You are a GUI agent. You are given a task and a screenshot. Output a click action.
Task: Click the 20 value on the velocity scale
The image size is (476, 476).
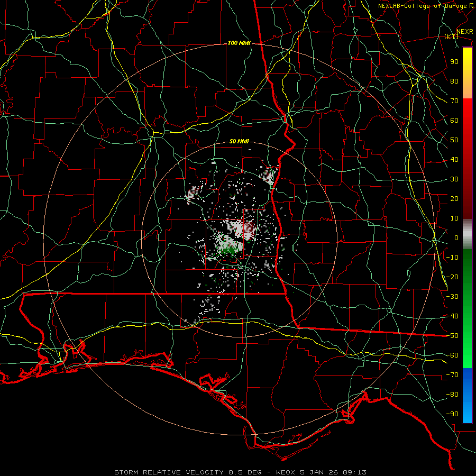[x=454, y=198]
